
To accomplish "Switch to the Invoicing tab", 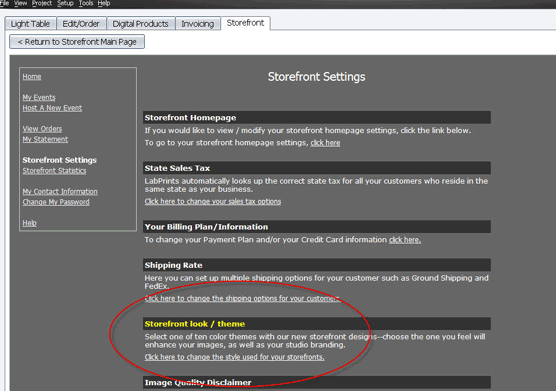I will (x=198, y=24).
